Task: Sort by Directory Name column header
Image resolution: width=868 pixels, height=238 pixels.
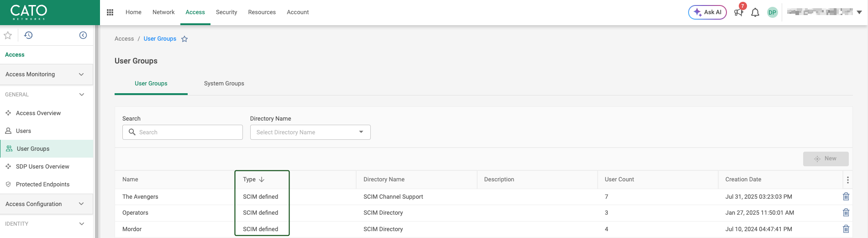Action: click(x=384, y=180)
